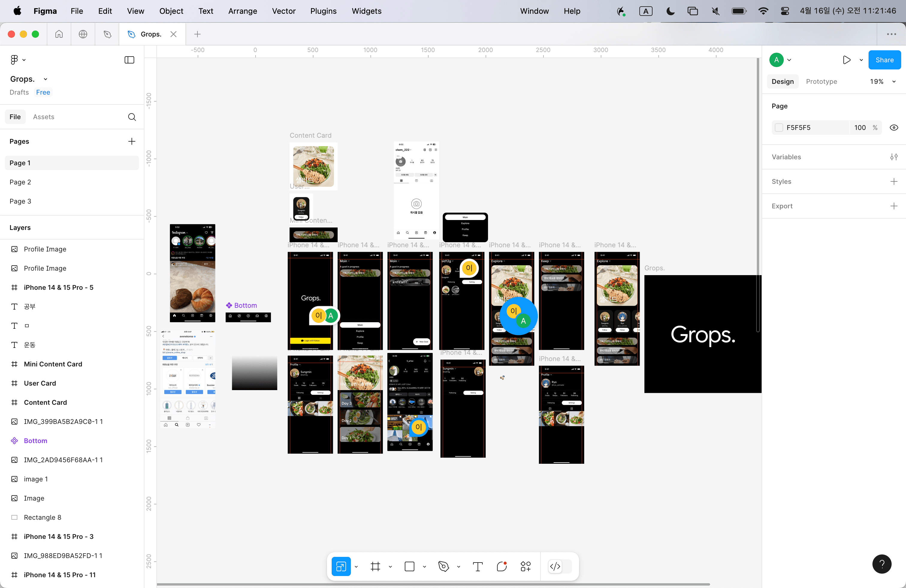Expand Move tools dropdown arrow
Viewport: 906px width, 588px height.
[356, 567]
